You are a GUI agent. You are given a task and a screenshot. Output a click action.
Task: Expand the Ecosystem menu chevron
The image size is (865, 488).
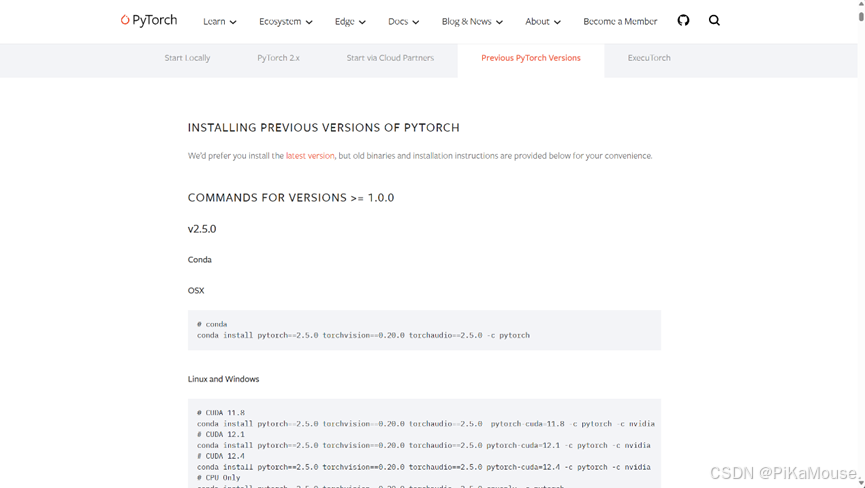coord(309,22)
